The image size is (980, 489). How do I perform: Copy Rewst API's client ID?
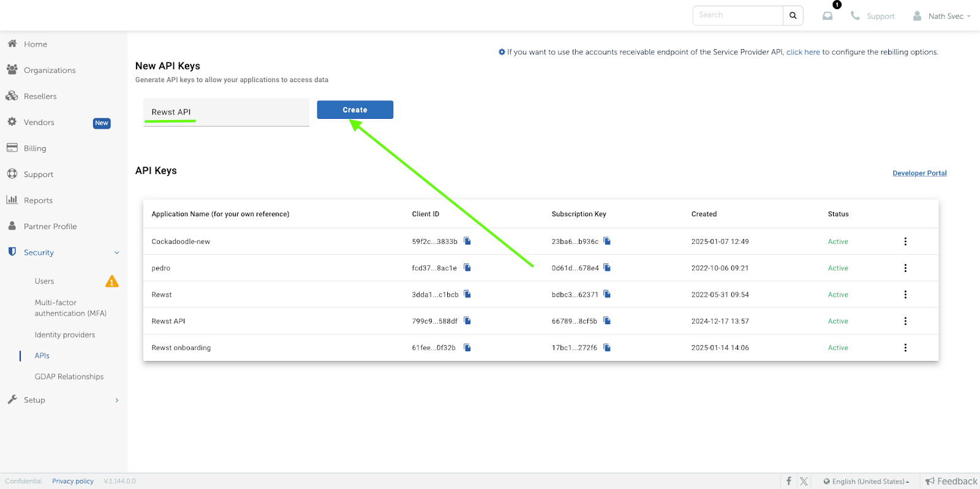click(x=467, y=320)
